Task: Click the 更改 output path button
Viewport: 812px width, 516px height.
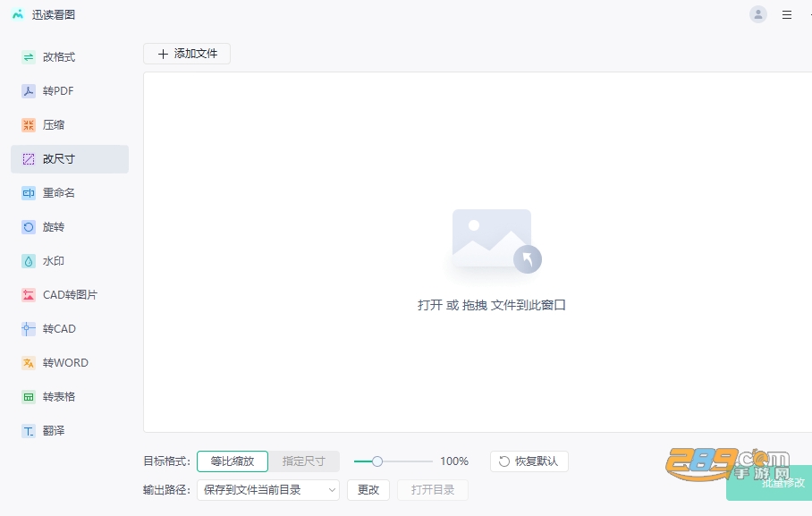Action: pos(368,490)
